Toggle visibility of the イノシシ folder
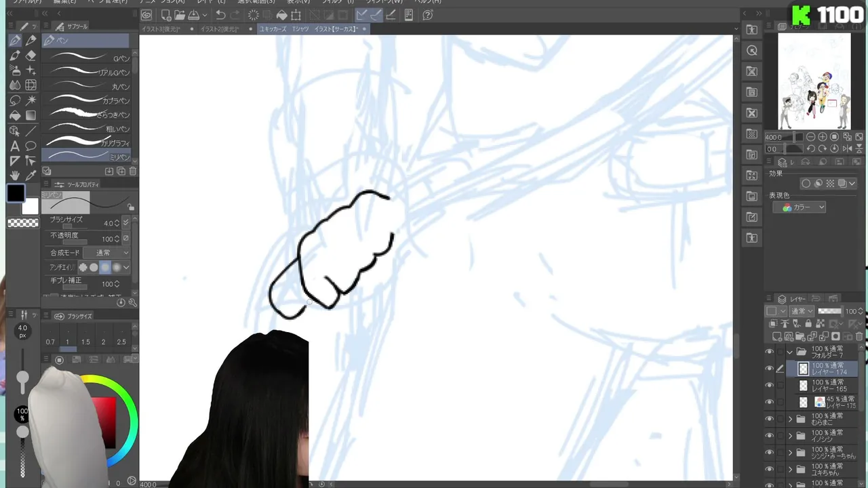 tap(769, 436)
